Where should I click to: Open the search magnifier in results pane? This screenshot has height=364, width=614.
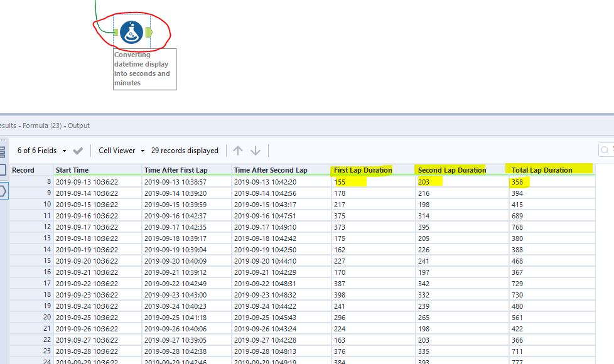(x=605, y=151)
